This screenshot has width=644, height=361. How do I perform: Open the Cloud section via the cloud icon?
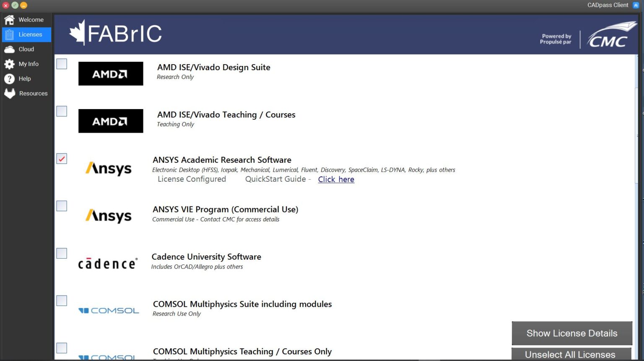(x=9, y=49)
